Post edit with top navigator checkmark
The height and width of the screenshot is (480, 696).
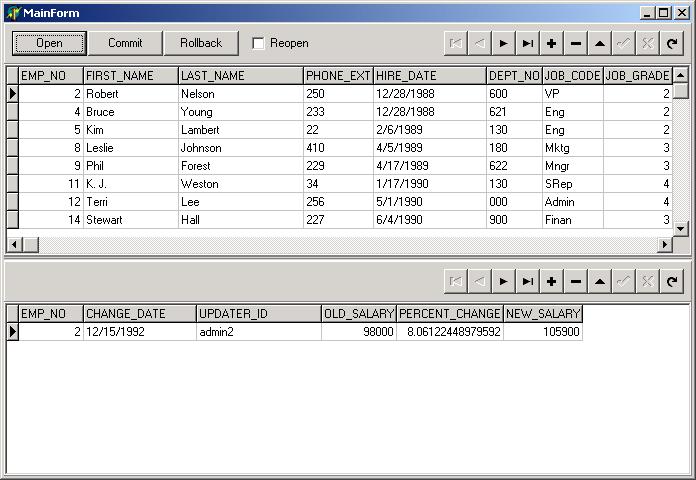[624, 44]
